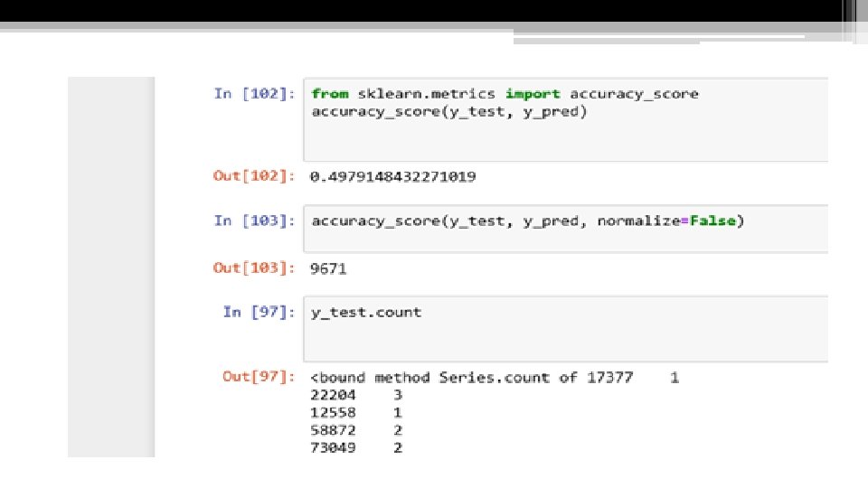This screenshot has height=488, width=868.
Task: Click output row 12558 with value 1
Action: pos(356,413)
